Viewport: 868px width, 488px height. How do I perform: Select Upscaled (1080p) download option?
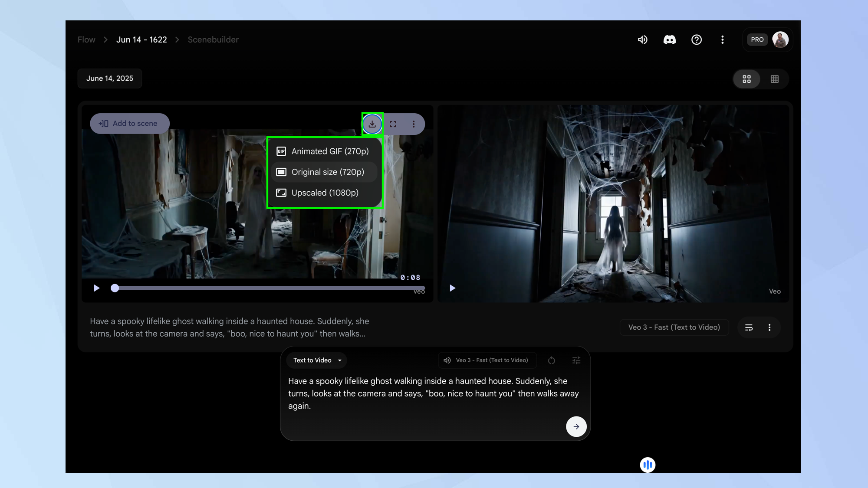[325, 193]
